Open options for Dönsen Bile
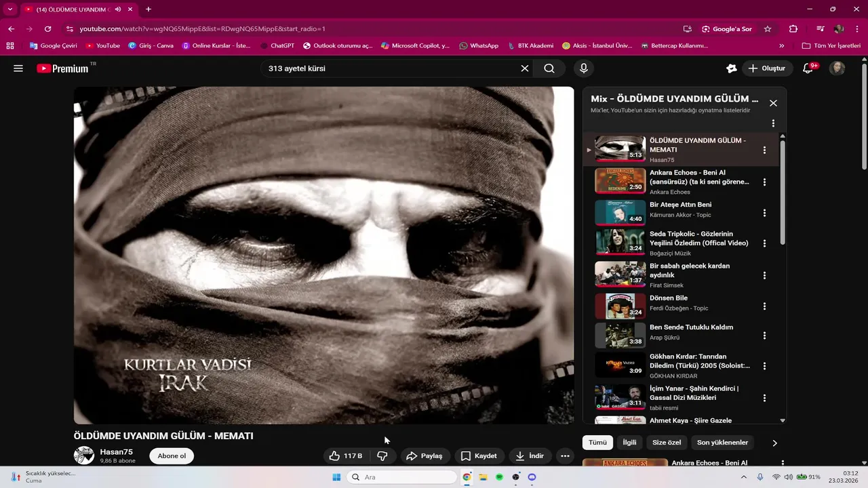Image resolution: width=868 pixels, height=488 pixels. [764, 306]
